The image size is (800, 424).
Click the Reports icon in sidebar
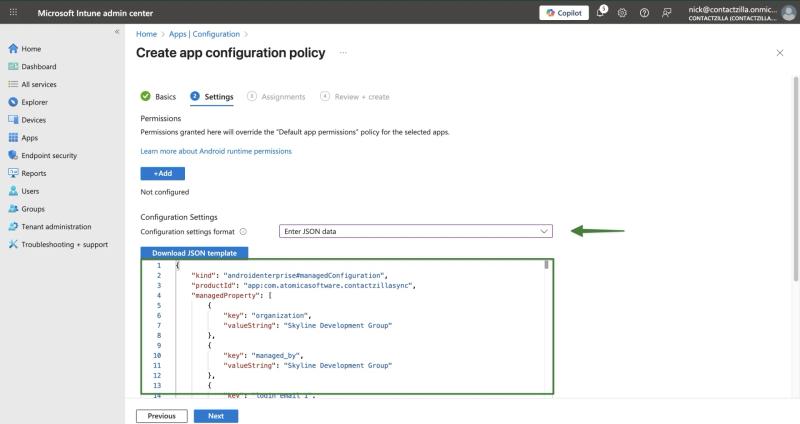(13, 173)
